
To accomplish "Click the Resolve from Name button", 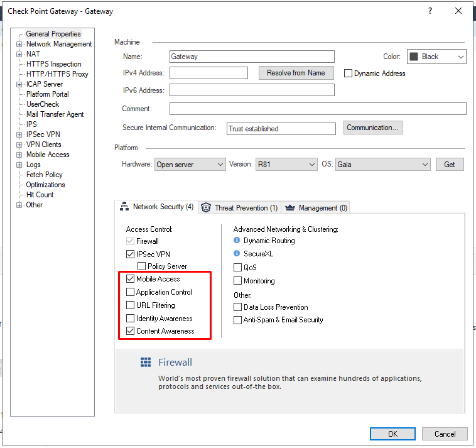I will [296, 73].
